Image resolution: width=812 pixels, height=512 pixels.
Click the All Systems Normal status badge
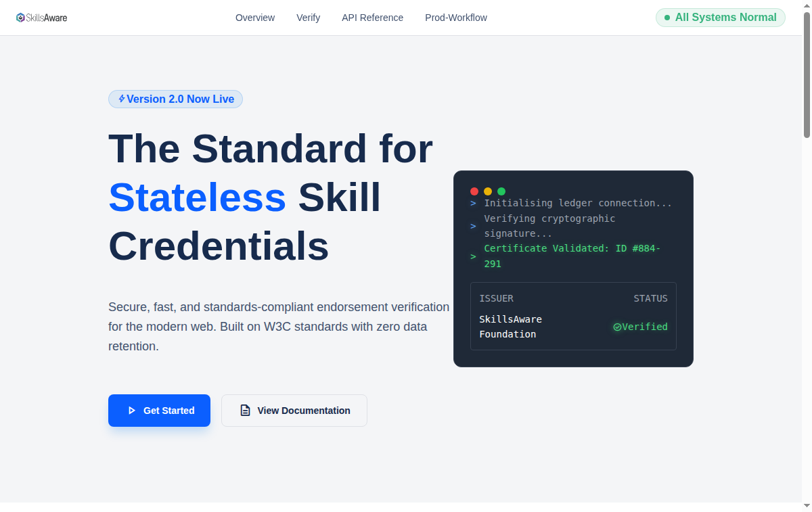(720, 18)
